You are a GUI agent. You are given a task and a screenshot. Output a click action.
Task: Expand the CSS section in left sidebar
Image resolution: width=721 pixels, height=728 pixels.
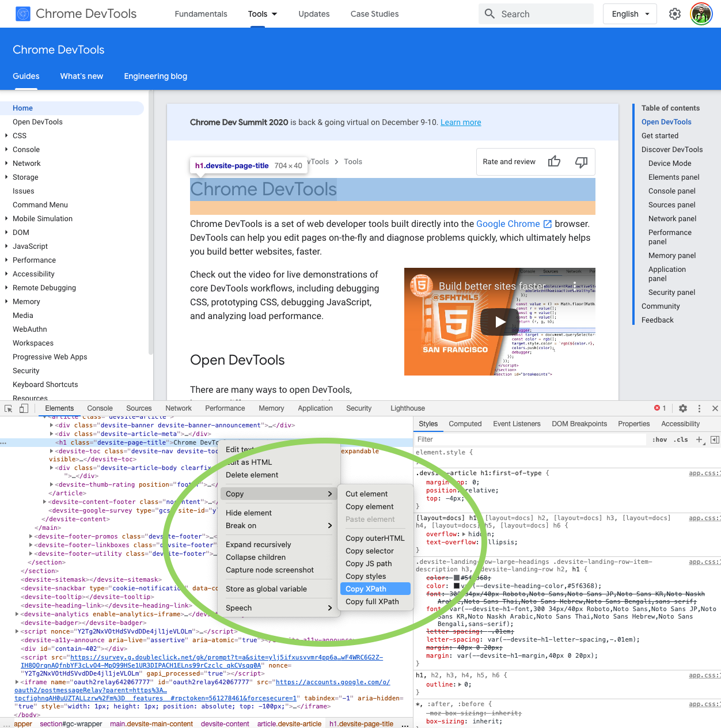(6, 136)
